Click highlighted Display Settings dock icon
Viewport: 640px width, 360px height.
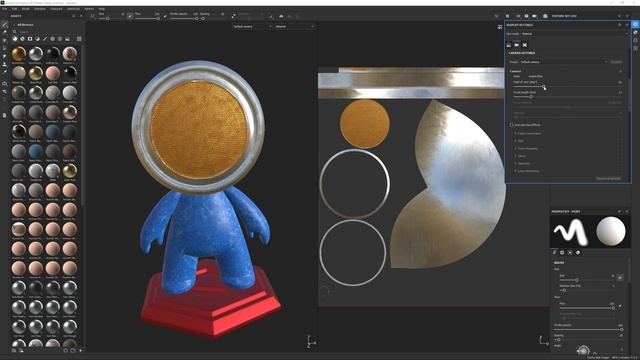636,24
